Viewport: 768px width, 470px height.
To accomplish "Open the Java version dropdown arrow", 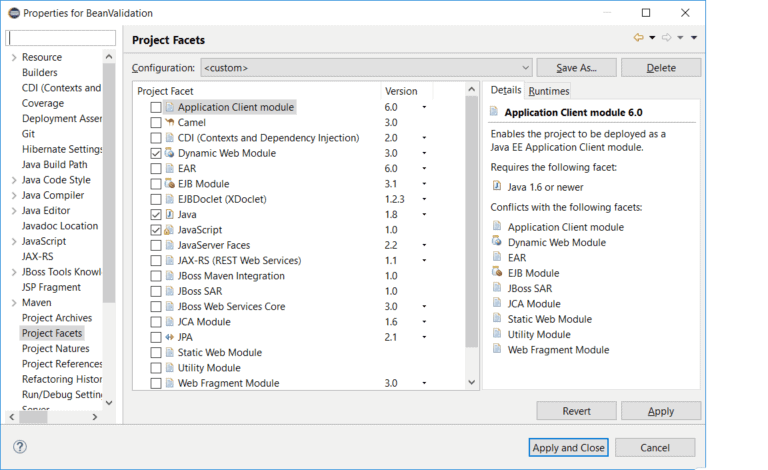I will (x=424, y=214).
